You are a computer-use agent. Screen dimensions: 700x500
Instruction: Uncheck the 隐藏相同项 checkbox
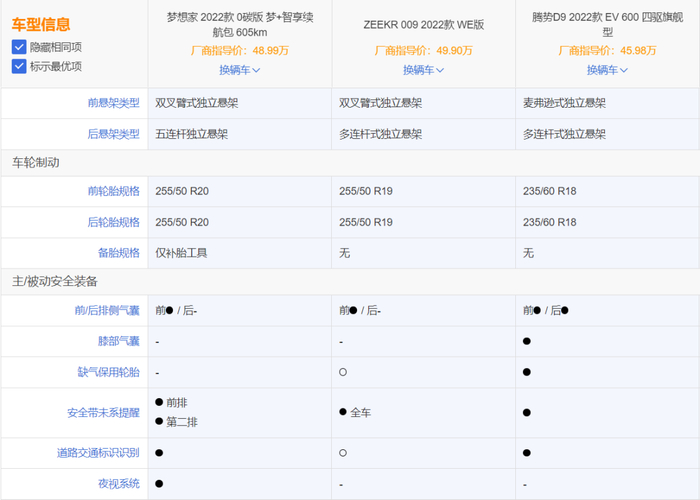[19, 47]
